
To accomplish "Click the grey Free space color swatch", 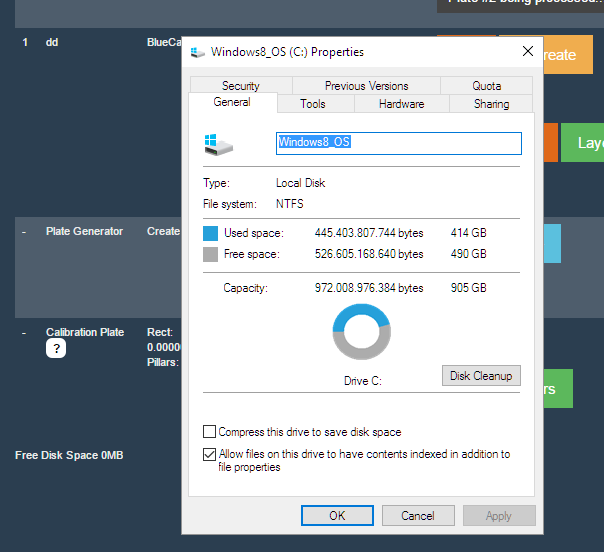I will coord(210,254).
